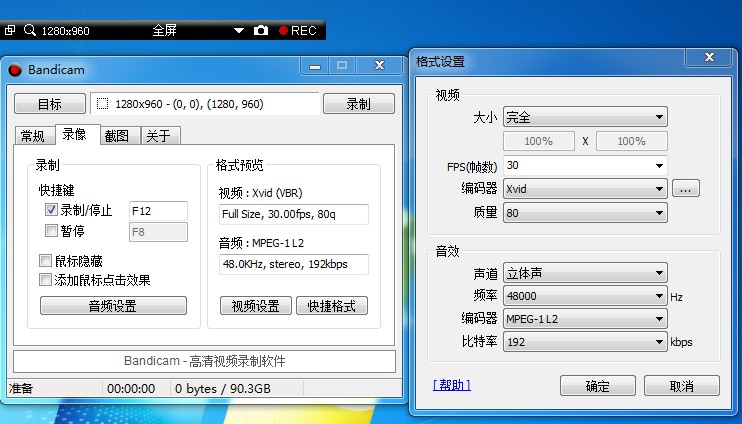Viewport: 742px width, 424px height.
Task: Click the 准备 status text
Action: 20,389
